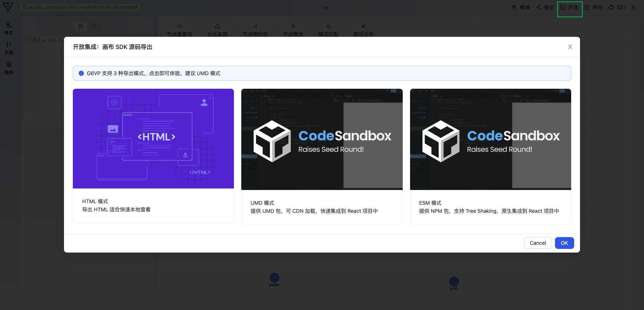Click the G6VP logo icon
644x310 pixels.
(8, 7)
